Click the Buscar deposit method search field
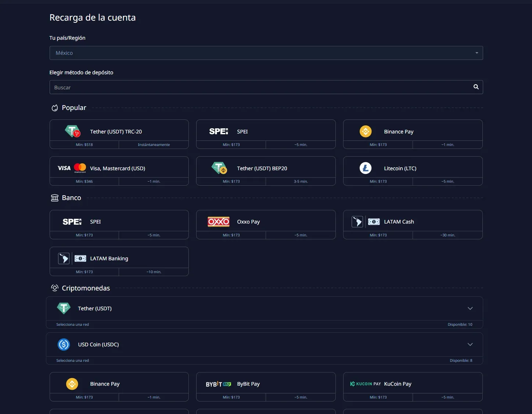 coord(266,87)
